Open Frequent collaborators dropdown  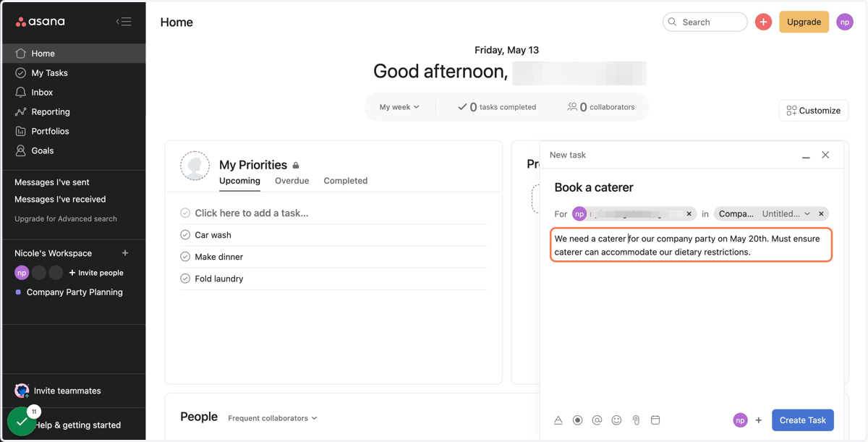(273, 418)
